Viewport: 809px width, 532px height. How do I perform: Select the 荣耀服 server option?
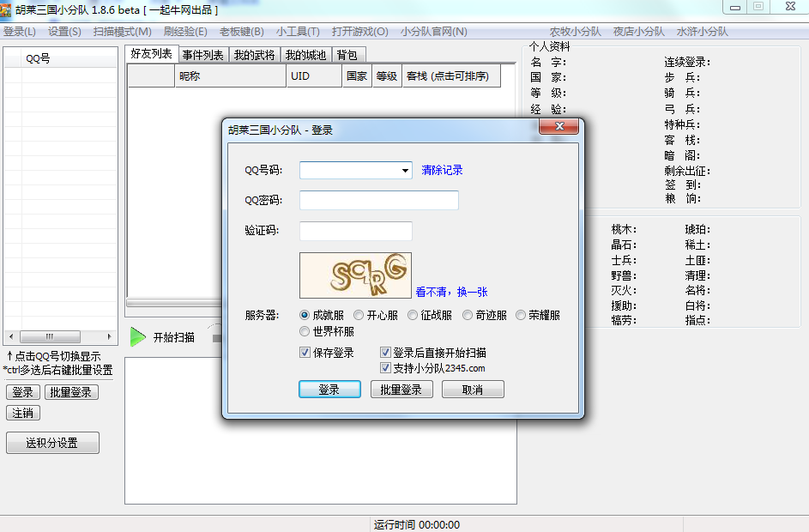pos(521,315)
